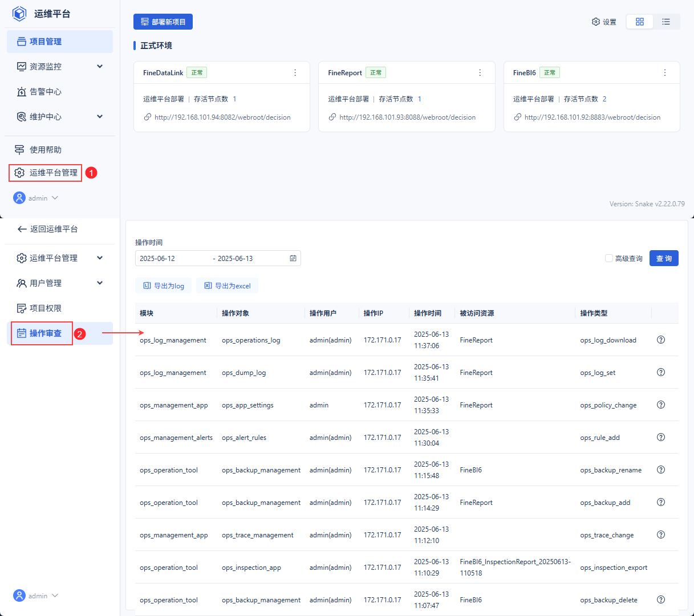
Task: Enable the 高级查询 checkbox
Action: point(609,258)
